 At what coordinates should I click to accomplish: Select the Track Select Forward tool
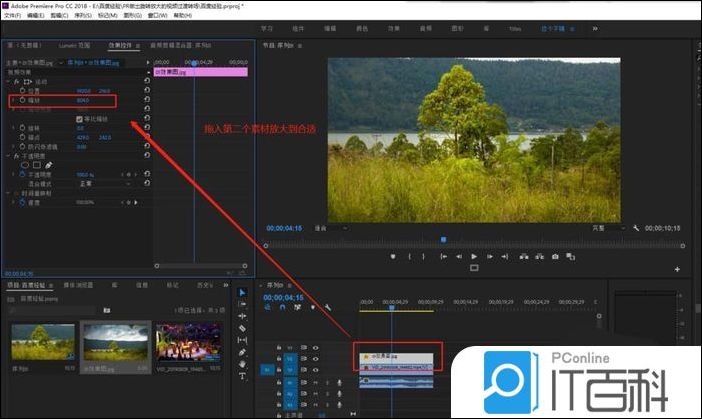point(242,304)
